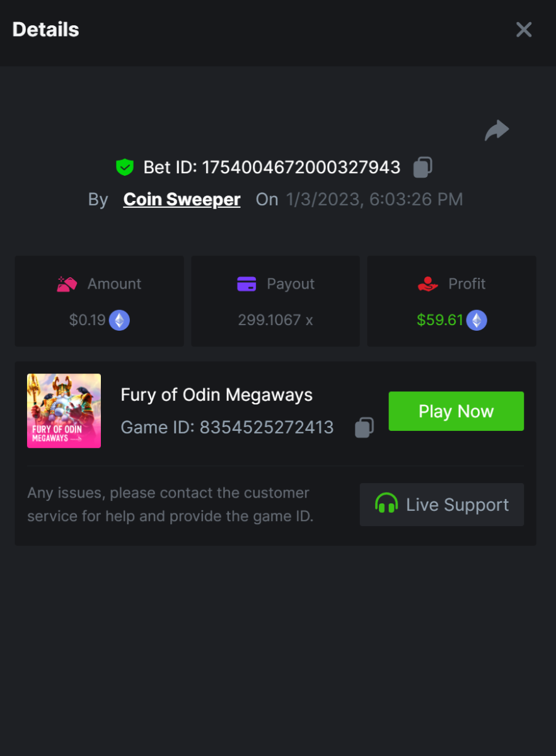This screenshot has height=756, width=556.
Task: Open the Fury of Odin Megaways thumbnail
Action: [64, 411]
